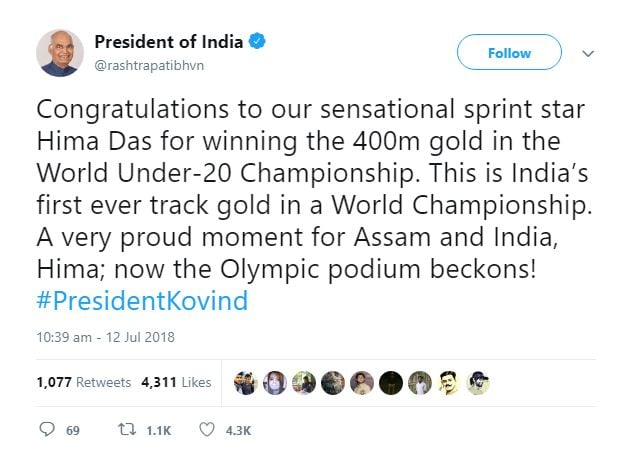Click the 69 reply count

(x=72, y=431)
